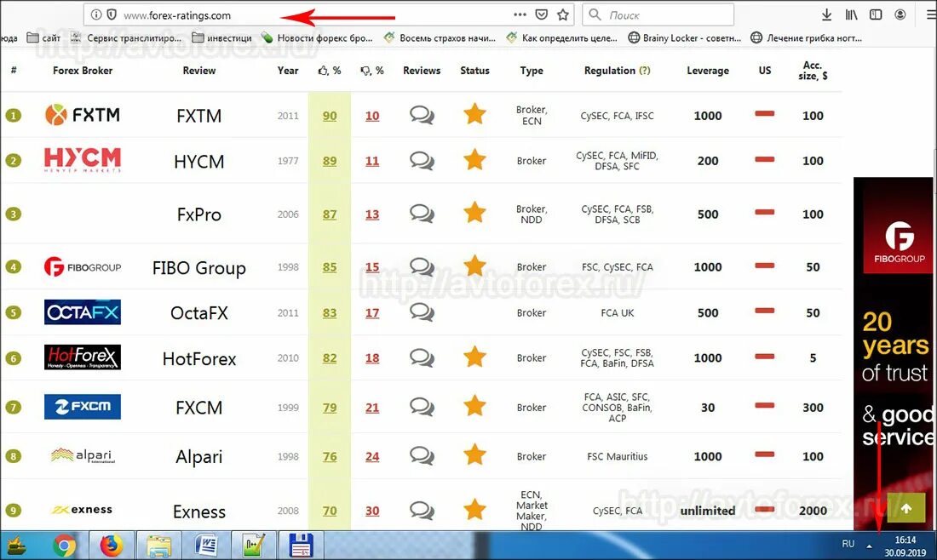The image size is (937, 560).
Task: Open 'Новости форекс бро...' bookmark
Action: pyautogui.click(x=318, y=37)
